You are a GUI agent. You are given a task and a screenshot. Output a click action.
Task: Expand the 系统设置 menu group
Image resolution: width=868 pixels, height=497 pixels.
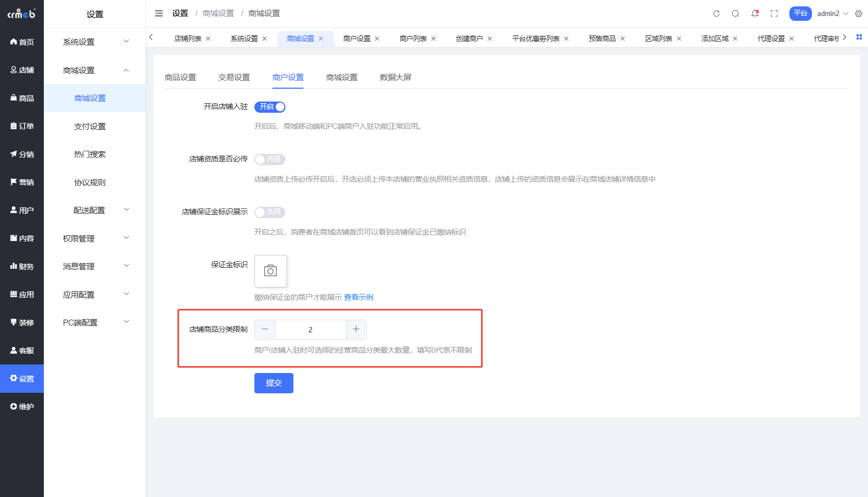pyautogui.click(x=95, y=42)
